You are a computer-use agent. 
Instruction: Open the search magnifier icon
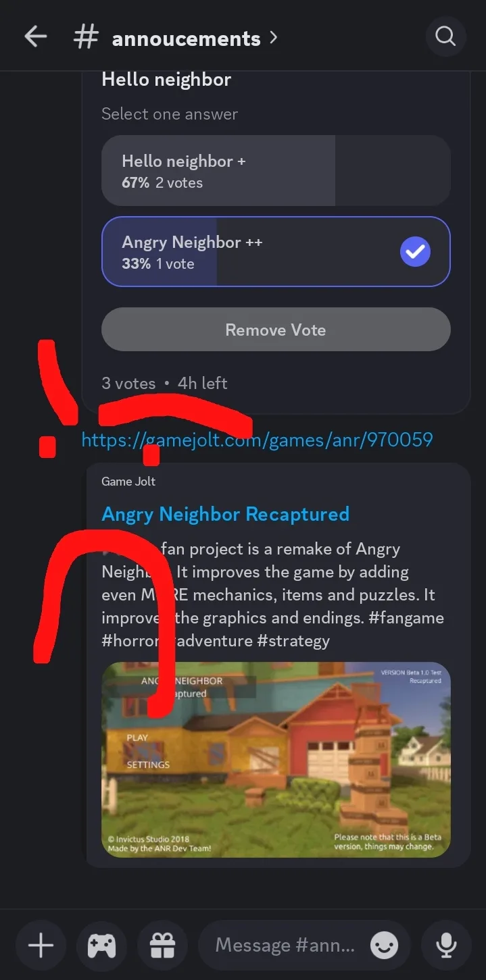445,36
